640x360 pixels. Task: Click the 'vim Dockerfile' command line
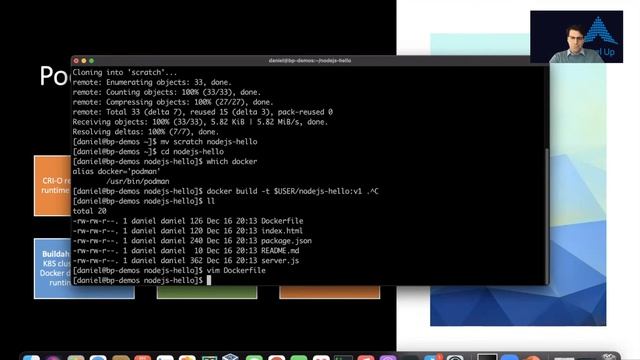tap(169, 270)
